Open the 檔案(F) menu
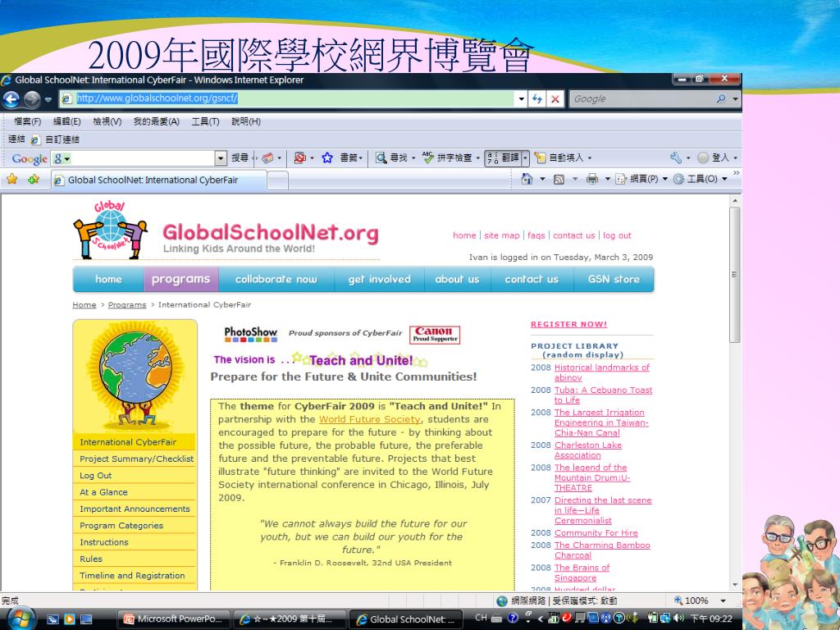The width and height of the screenshot is (840, 630). pos(27,121)
